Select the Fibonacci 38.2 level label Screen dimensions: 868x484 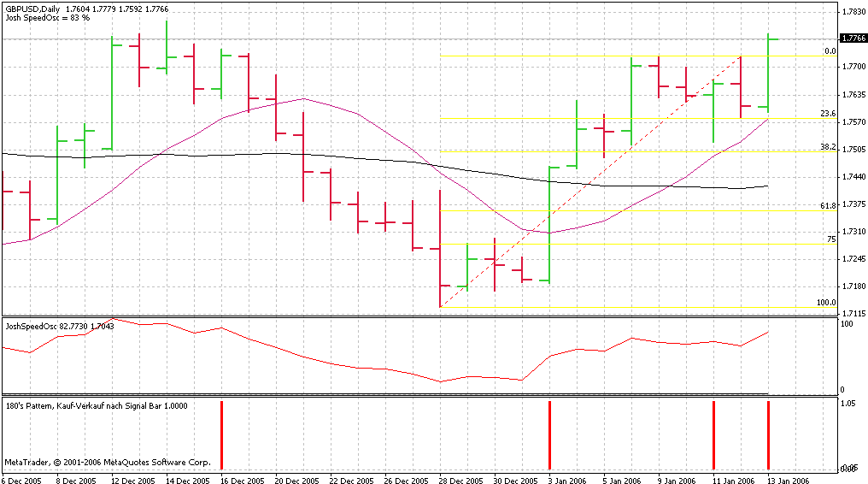point(828,147)
